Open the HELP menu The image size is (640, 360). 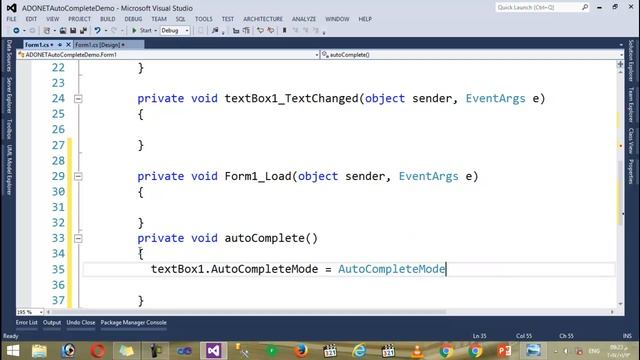365,19
